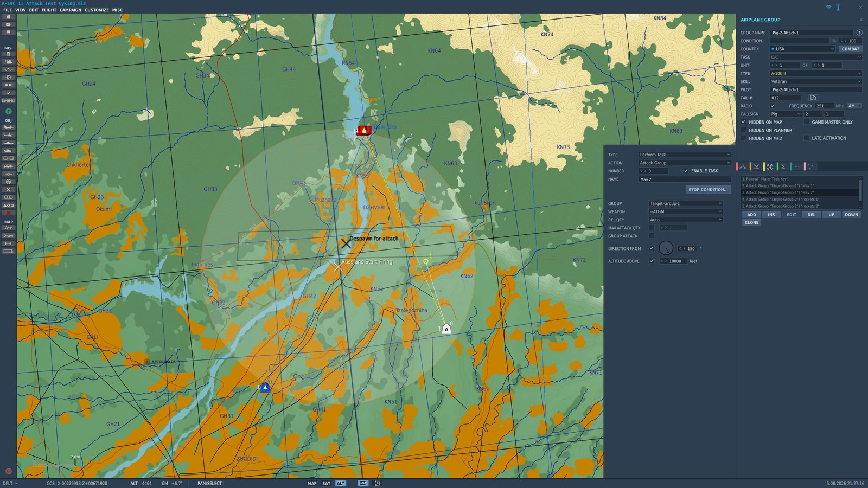Click the COMBAT button next to country
868x488 pixels.
point(850,49)
